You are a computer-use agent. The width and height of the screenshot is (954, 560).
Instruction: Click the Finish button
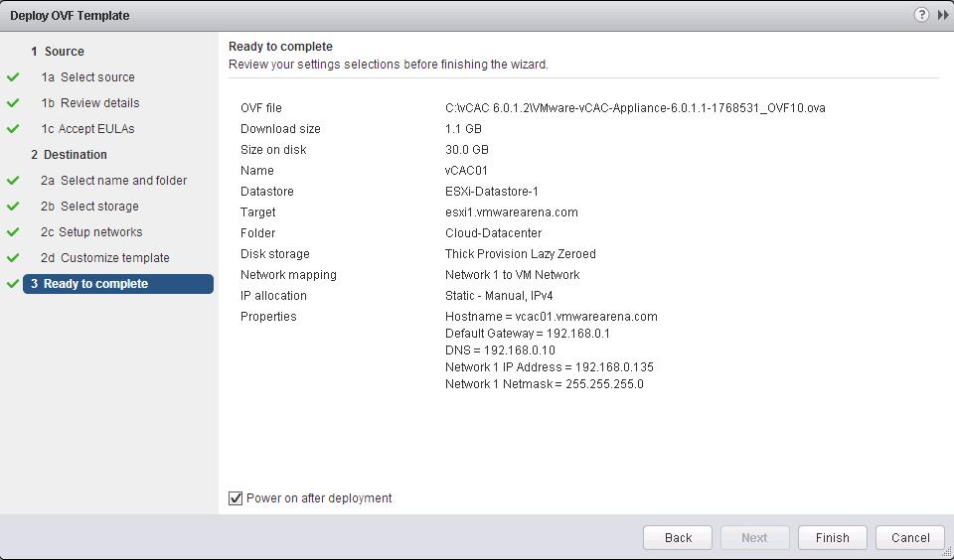coord(833,537)
